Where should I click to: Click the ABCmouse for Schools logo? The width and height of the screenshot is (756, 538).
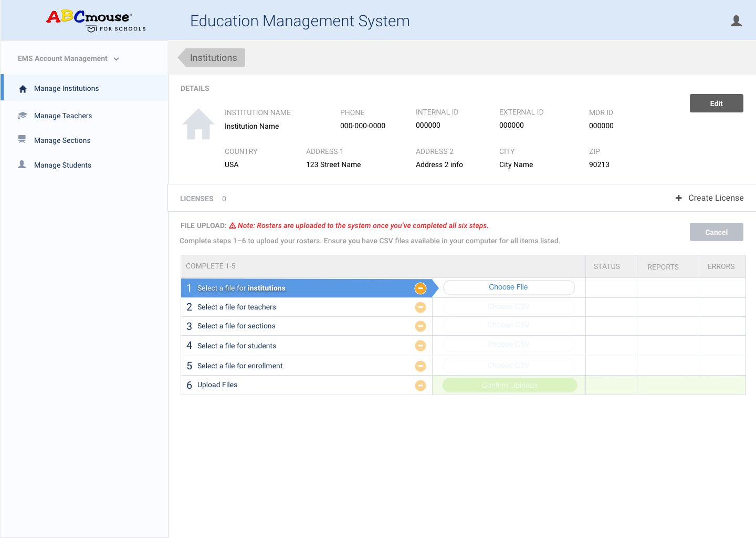pyautogui.click(x=96, y=21)
